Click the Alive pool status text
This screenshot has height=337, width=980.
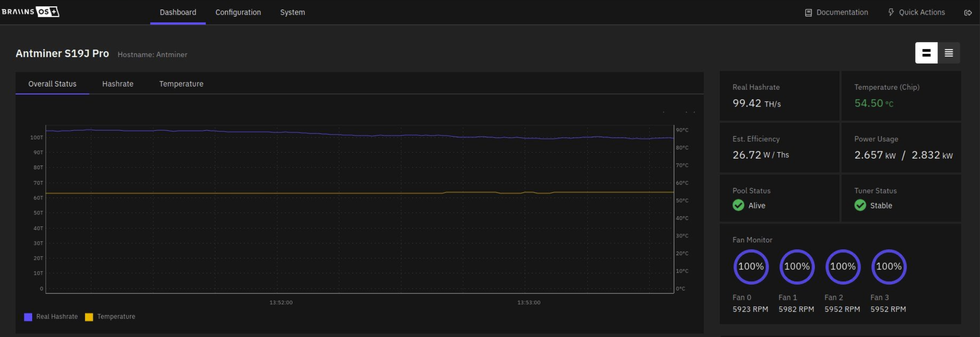[757, 206]
